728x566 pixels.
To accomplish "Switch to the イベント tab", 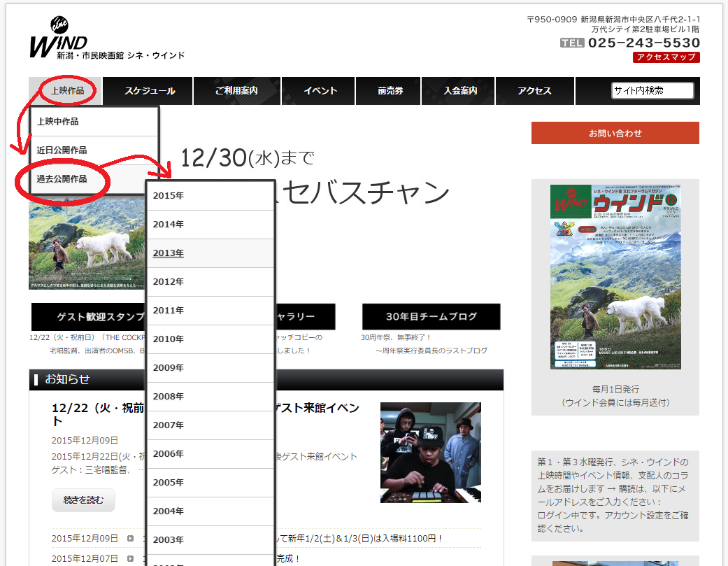I will (318, 90).
